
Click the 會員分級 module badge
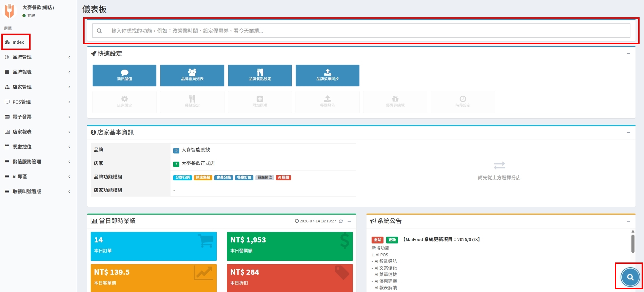pyautogui.click(x=223, y=178)
